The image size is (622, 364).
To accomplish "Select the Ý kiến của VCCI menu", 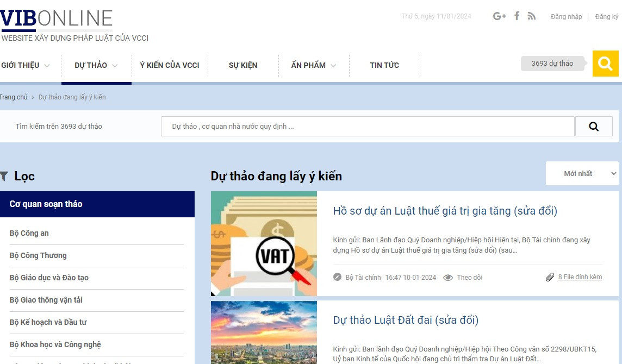I will (170, 65).
